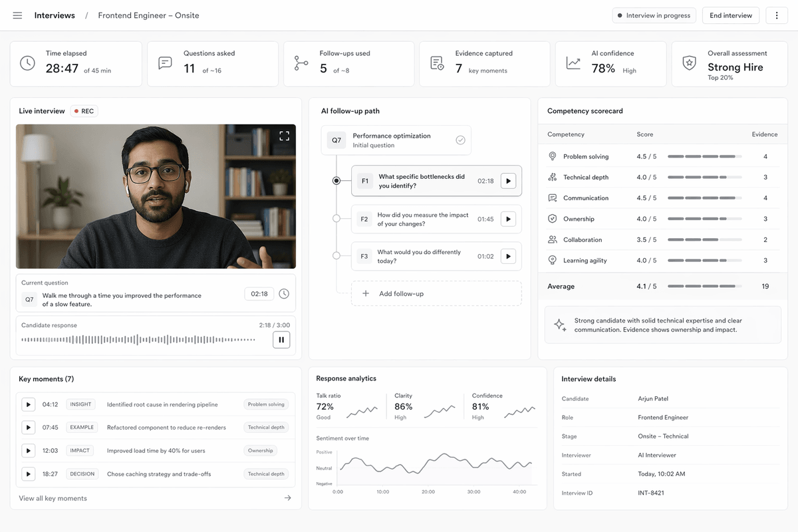
Task: Play follow-up F1 about bottlenecks
Action: [x=508, y=181]
